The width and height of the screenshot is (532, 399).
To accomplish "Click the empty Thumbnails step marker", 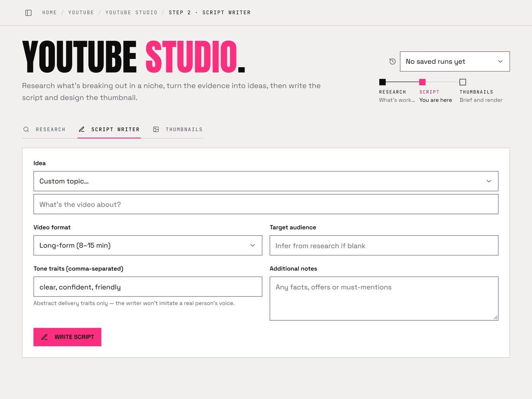I will pyautogui.click(x=463, y=82).
